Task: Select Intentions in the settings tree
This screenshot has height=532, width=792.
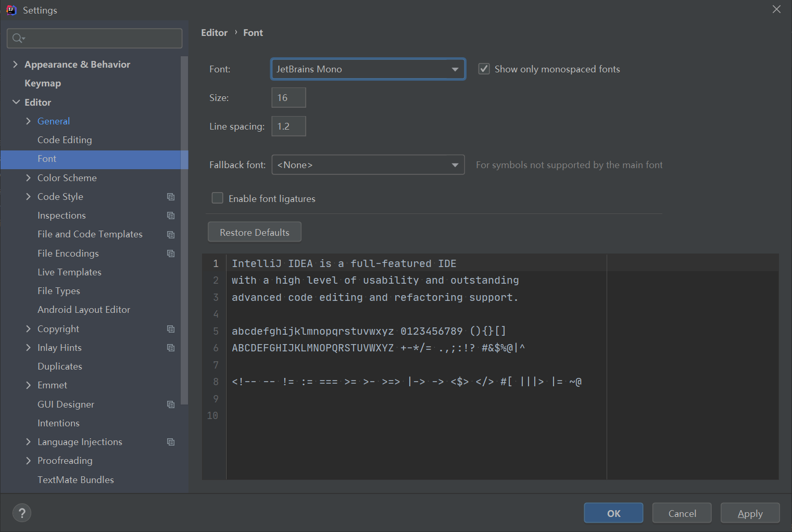Action: [58, 423]
